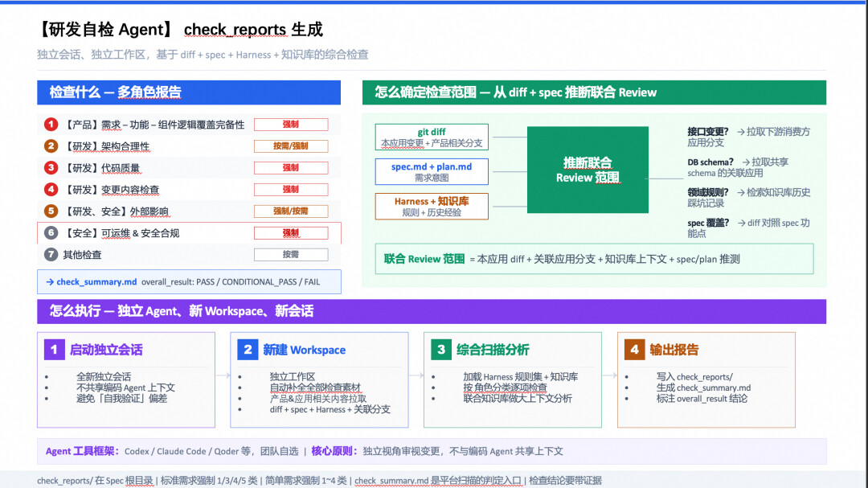
Task: Click the text 【研发、安全】外部影响
Action: point(117,211)
